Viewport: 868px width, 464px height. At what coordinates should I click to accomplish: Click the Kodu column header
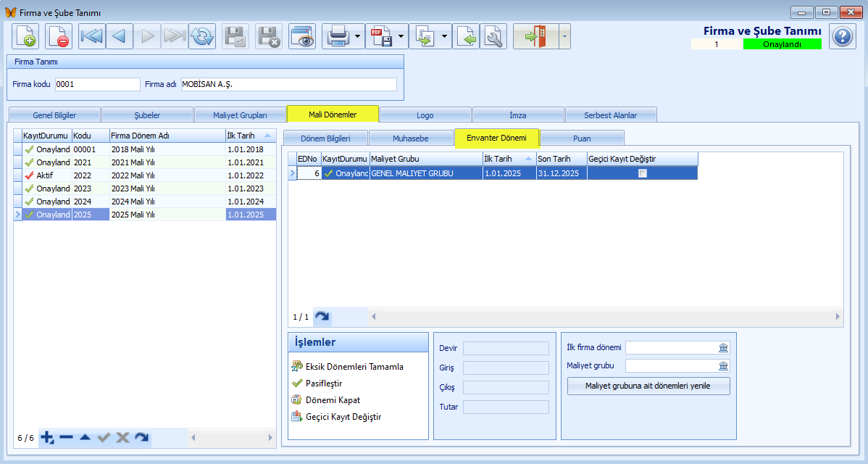(91, 136)
